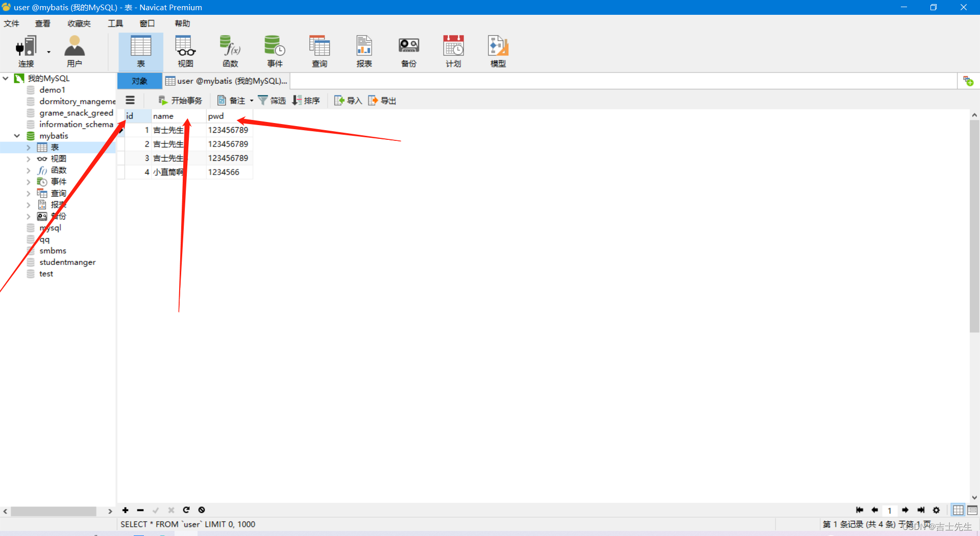The width and height of the screenshot is (980, 536).
Task: Click the name column header
Action: (x=179, y=116)
